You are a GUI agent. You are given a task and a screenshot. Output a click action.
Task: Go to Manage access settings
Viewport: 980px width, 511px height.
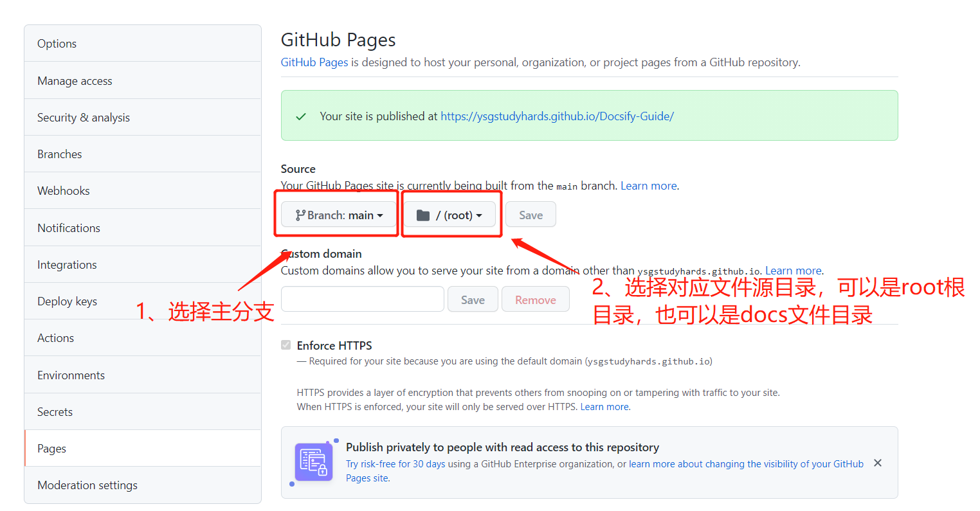(143, 80)
